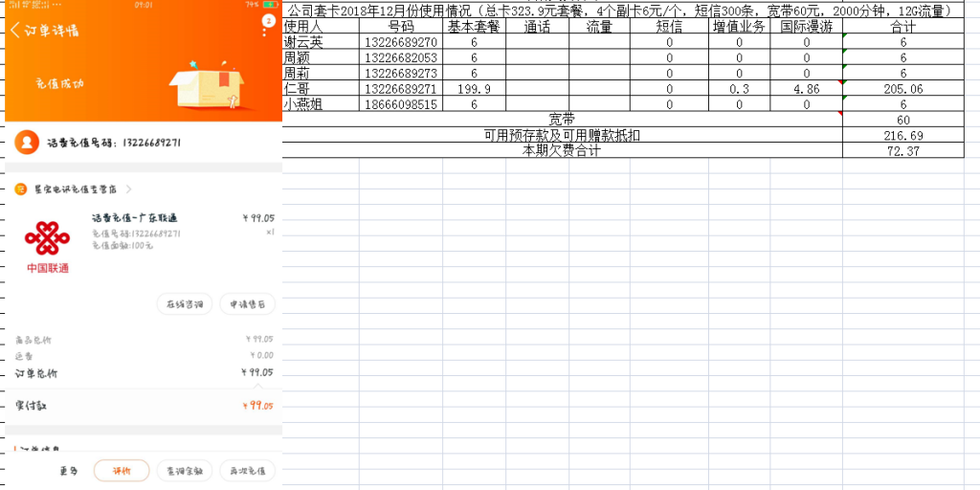Viewport: 980px width, 490px height.
Task: Select the 本期欠费合计 total cell 72.37
Action: click(902, 151)
